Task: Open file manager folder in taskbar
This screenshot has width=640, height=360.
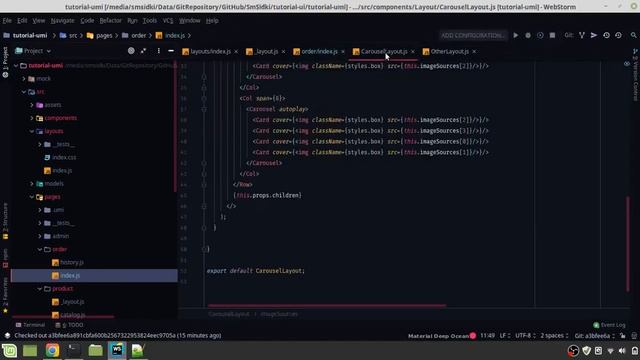Action: click(x=96, y=351)
